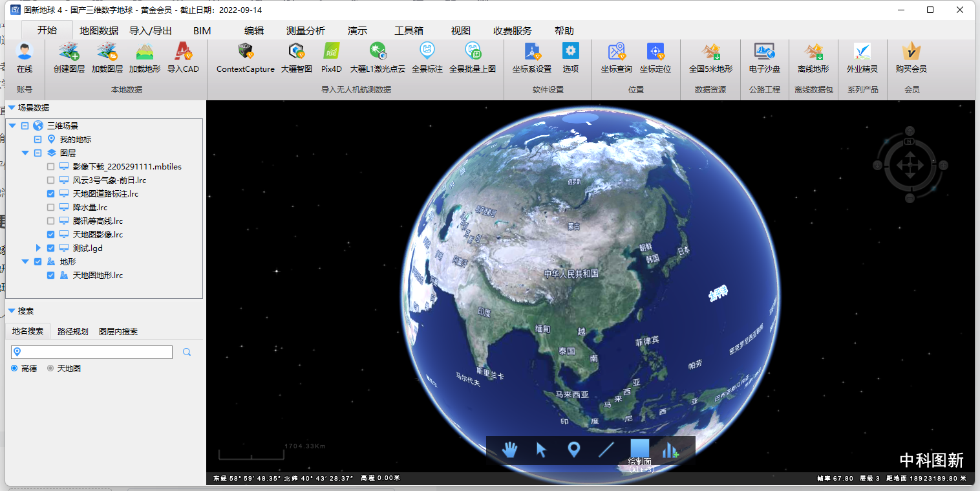This screenshot has height=491, width=980.
Task: Open the 视图 ribbon tab
Action: [461, 30]
